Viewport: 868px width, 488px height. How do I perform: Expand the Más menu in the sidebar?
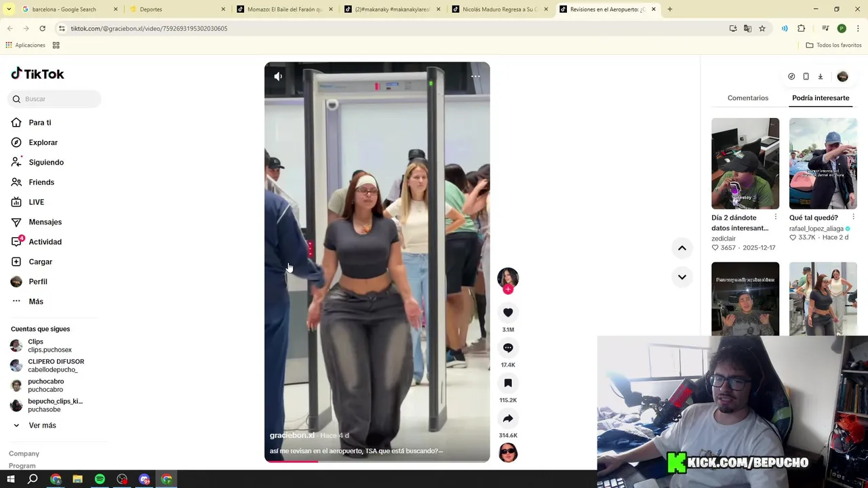click(x=27, y=302)
